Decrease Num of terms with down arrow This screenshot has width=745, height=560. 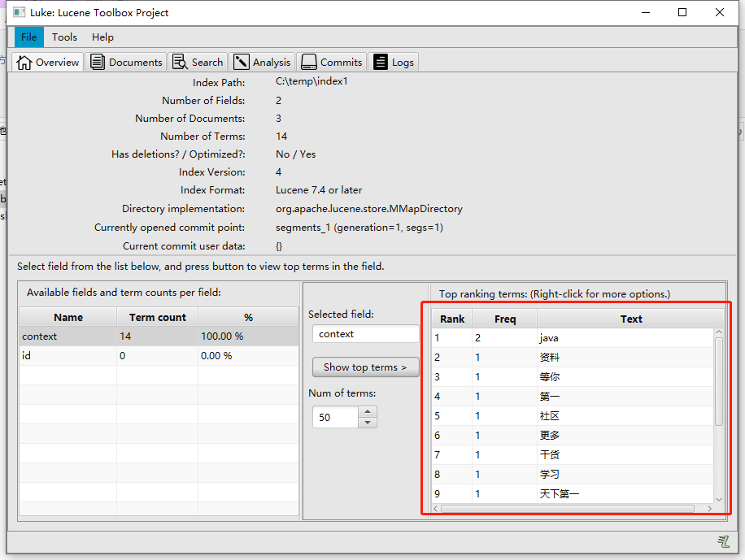point(368,423)
